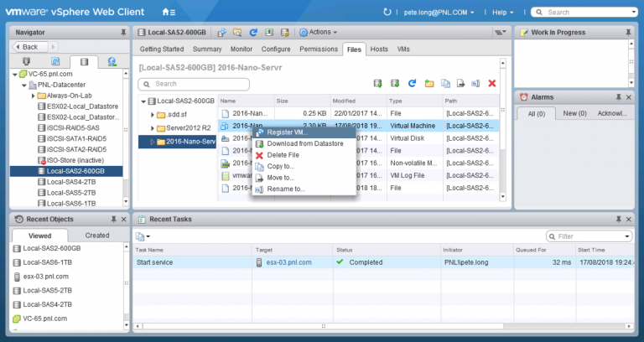Collapse the VC-65.pnl.com tree node
This screenshot has height=342, width=644.
(x=15, y=75)
